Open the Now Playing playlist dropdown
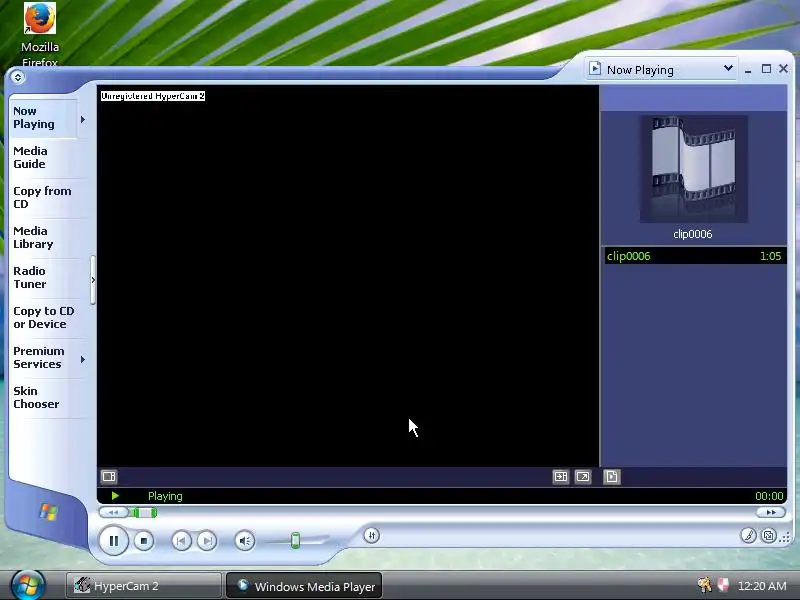Viewport: 800px width, 600px height. (x=661, y=69)
